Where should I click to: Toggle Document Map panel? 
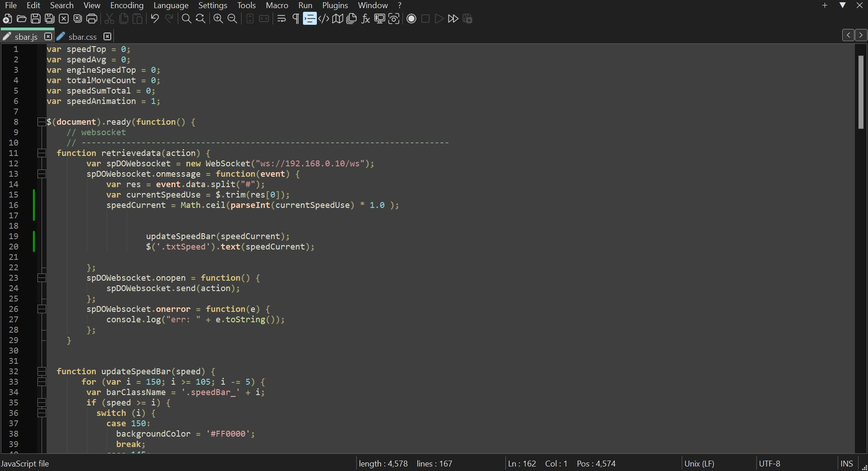coord(338,19)
